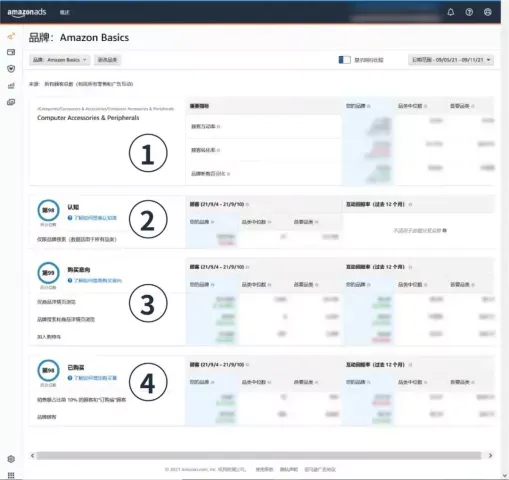Click the learn more link under purchase intent
The height and width of the screenshot is (480, 509).
click(x=95, y=281)
